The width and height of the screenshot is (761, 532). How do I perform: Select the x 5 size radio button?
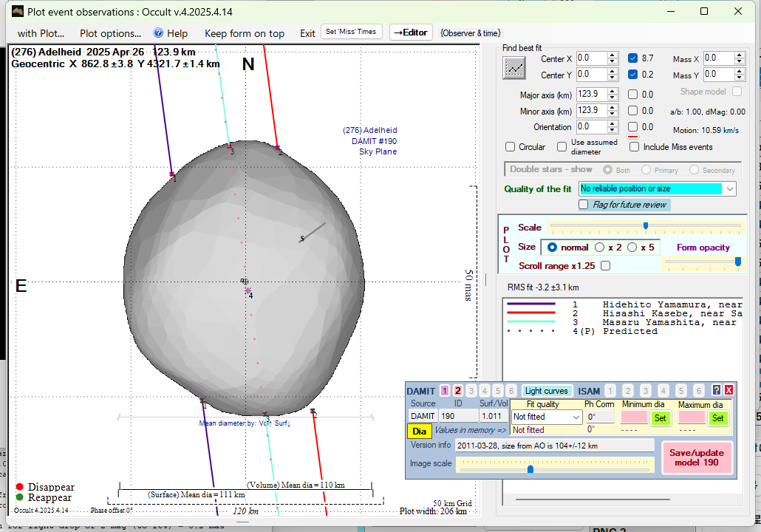(x=632, y=248)
